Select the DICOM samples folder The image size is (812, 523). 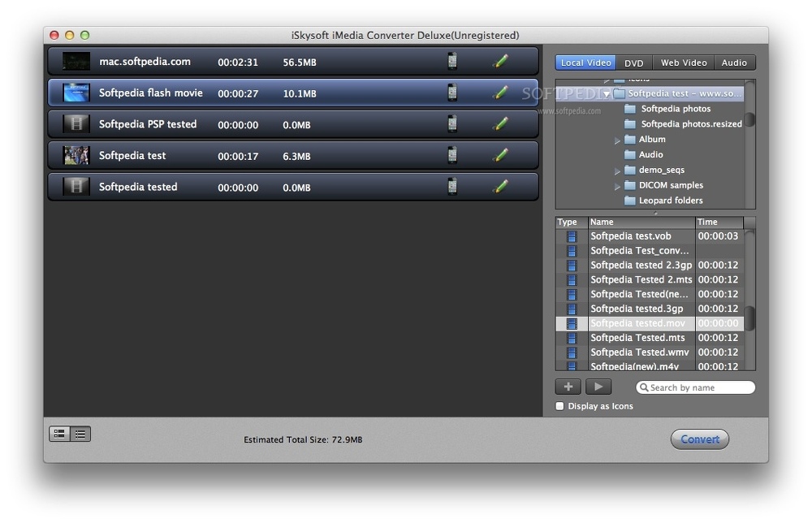[x=671, y=185]
